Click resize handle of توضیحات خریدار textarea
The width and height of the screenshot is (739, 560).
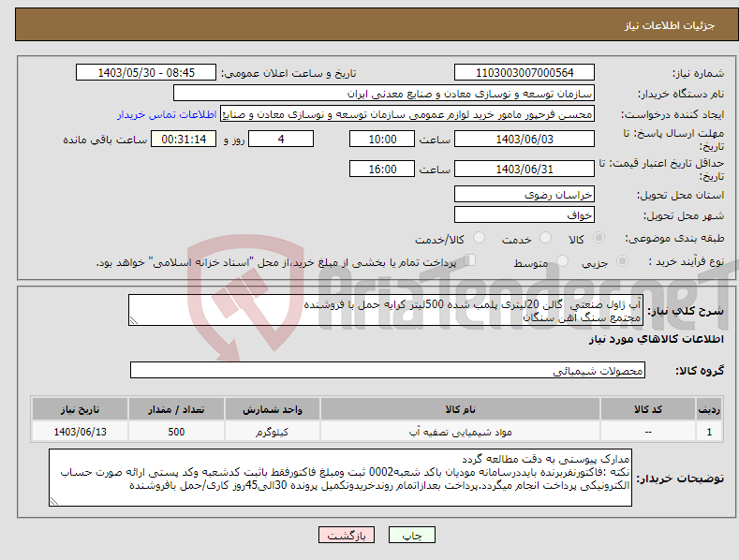[54, 502]
